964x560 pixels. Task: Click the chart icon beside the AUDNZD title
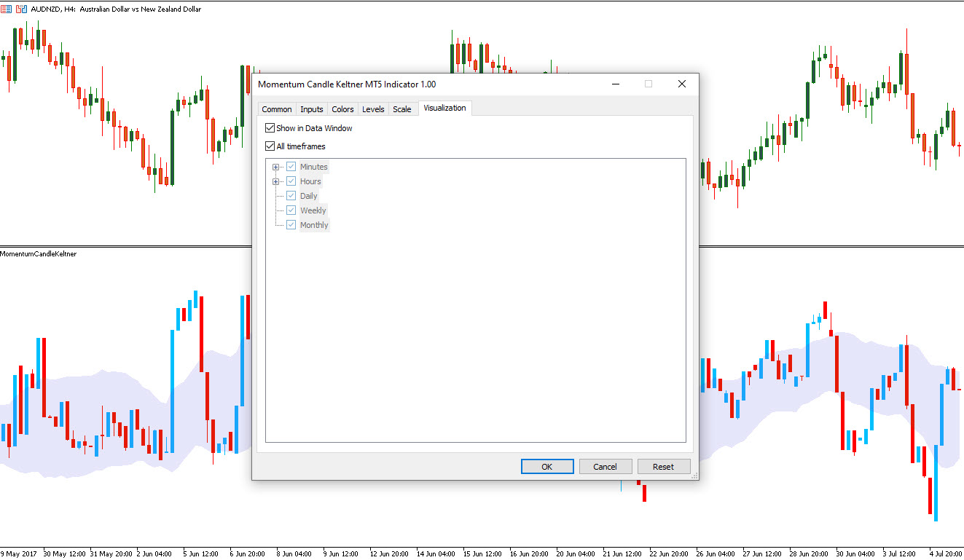(x=7, y=9)
